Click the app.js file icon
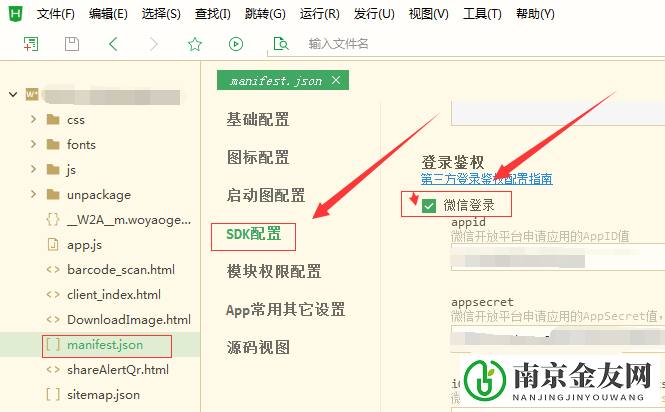 (x=53, y=244)
